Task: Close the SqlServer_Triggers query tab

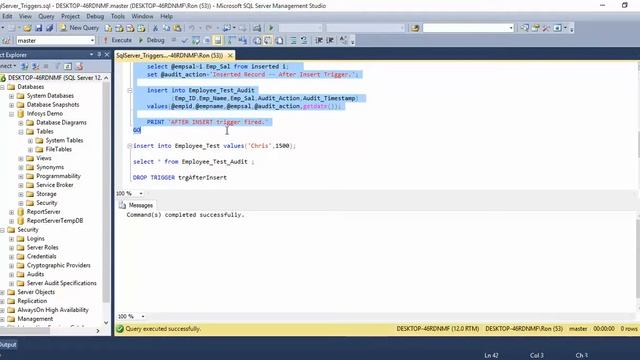Action: pyautogui.click(x=230, y=55)
